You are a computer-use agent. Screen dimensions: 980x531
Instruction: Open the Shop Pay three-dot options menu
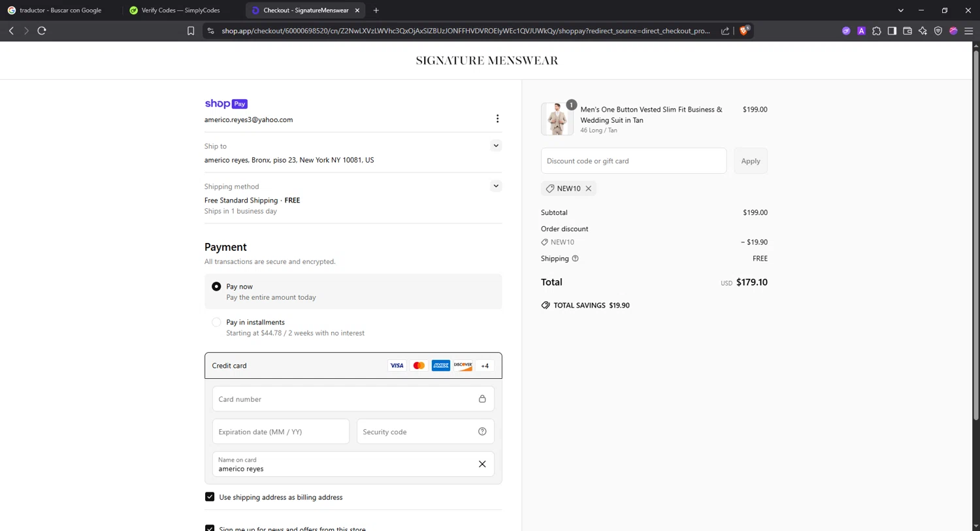497,119
